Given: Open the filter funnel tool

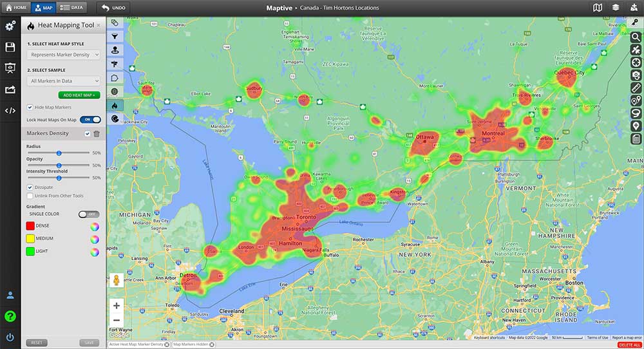Looking at the screenshot, I should tap(115, 37).
